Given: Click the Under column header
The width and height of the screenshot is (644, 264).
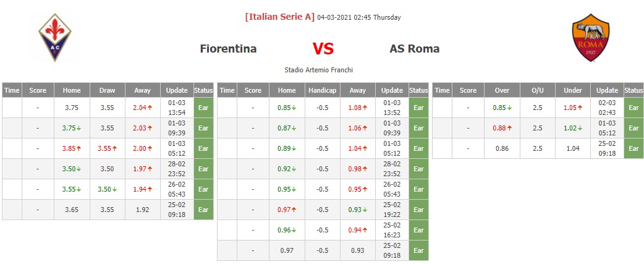Looking at the screenshot, I should pyautogui.click(x=573, y=90).
